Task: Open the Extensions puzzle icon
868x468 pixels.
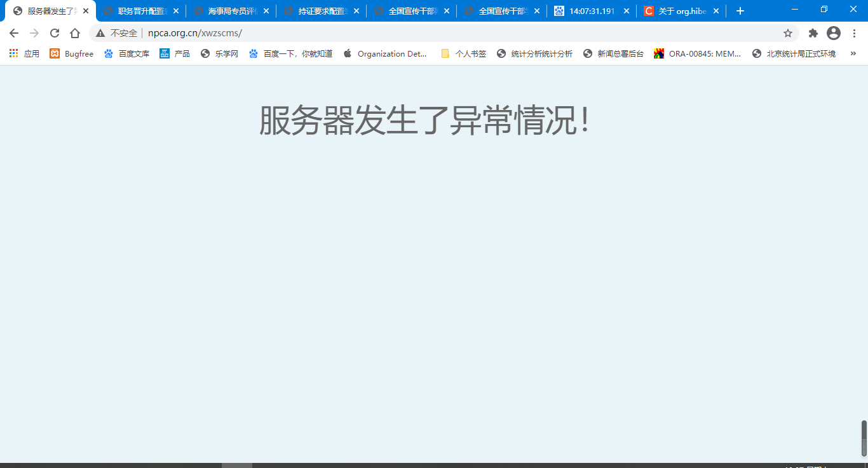Action: coord(813,33)
